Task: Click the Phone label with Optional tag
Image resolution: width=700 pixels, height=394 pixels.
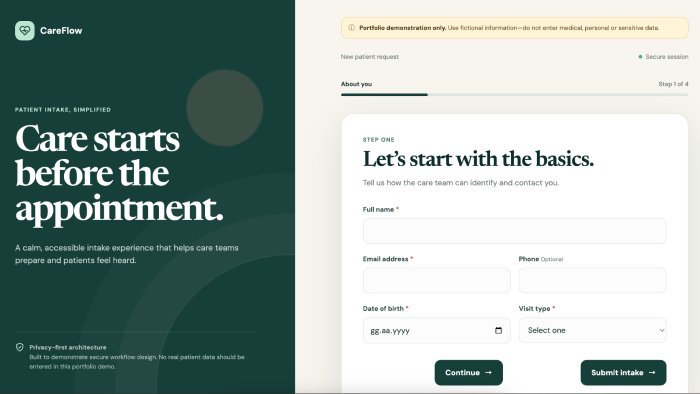Action: (x=541, y=259)
